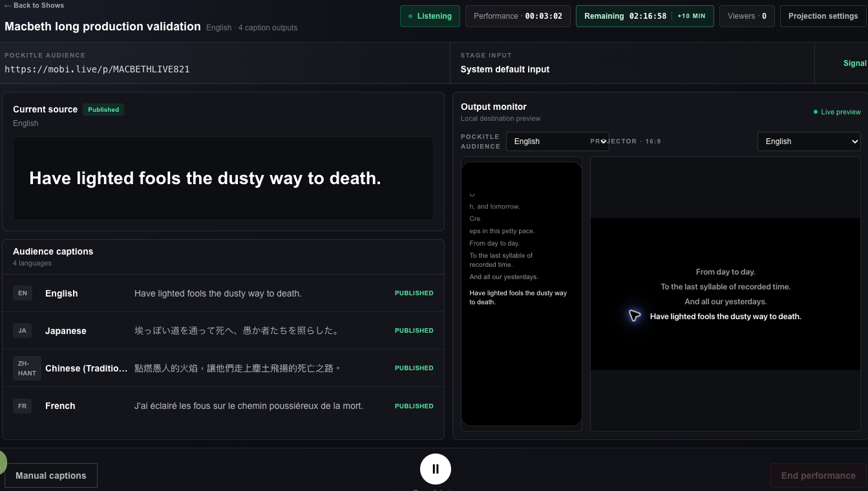Click PUBLISHED status in French row

[414, 406]
